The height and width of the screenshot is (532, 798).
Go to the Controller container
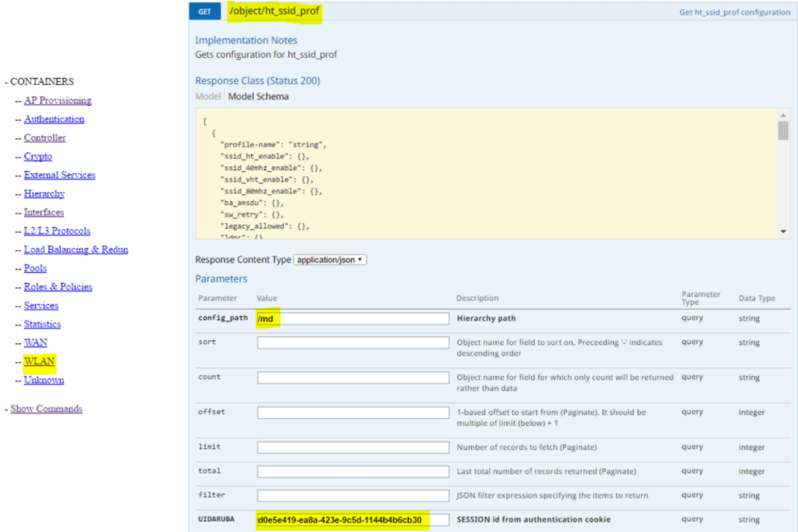tap(44, 138)
